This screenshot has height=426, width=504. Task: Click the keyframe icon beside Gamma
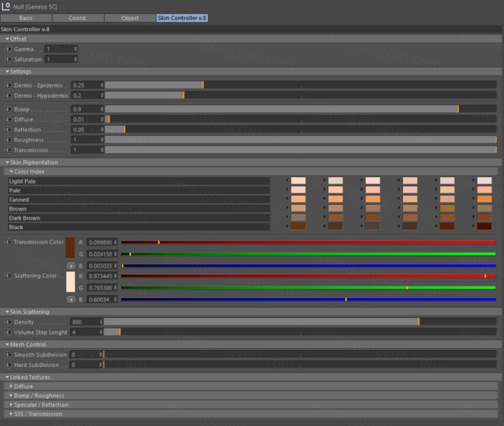(9, 49)
